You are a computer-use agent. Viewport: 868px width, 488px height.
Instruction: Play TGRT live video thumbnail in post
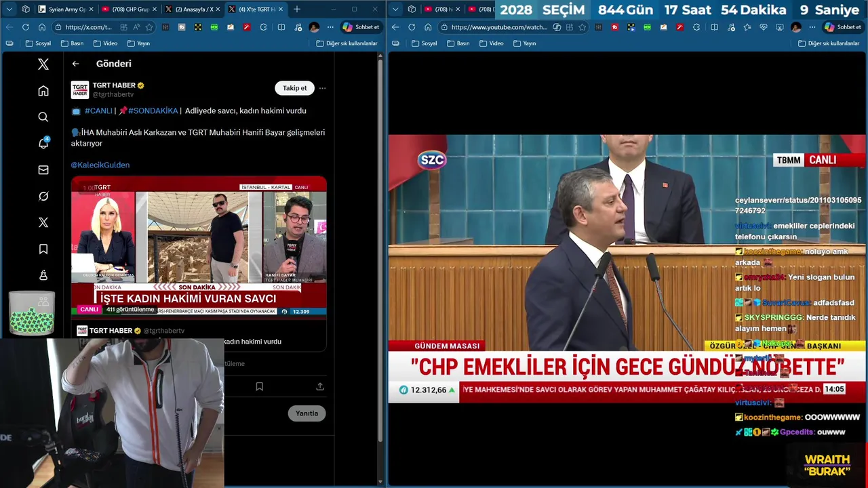pyautogui.click(x=199, y=246)
